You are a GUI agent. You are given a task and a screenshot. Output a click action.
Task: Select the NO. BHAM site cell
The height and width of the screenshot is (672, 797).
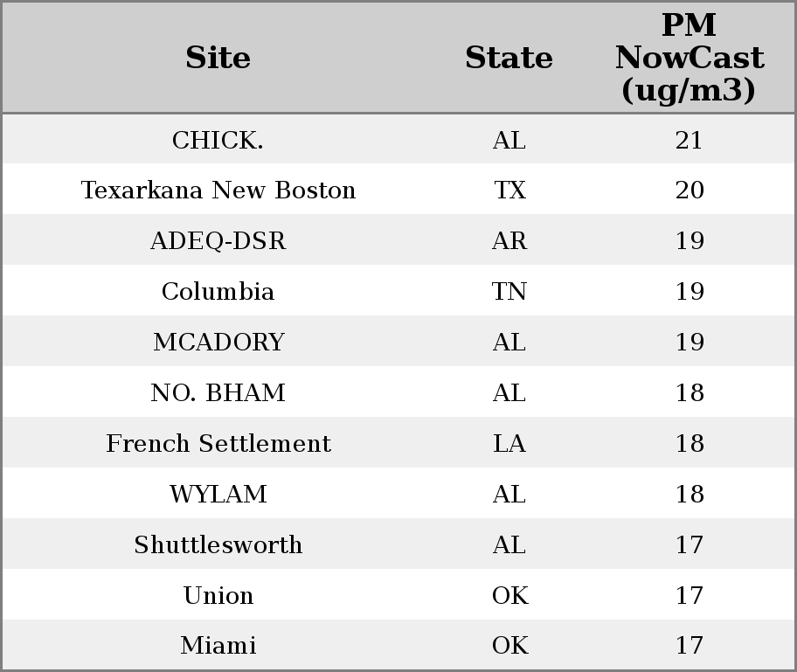218,393
